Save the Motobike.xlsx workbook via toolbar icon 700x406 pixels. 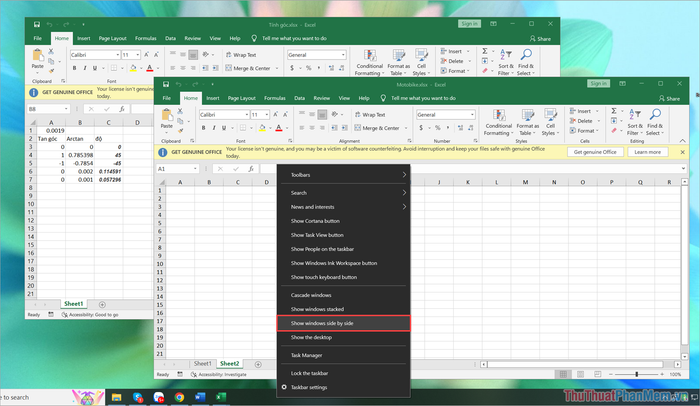pyautogui.click(x=166, y=84)
